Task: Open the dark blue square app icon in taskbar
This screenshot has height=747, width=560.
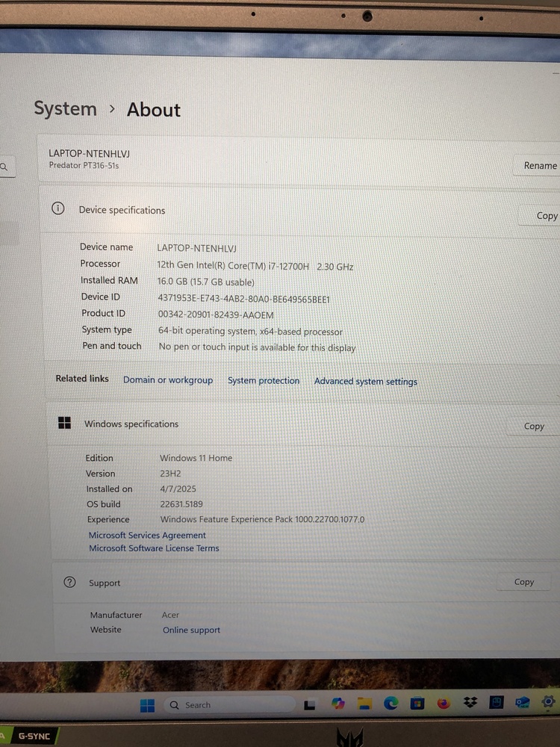Action: click(x=497, y=702)
